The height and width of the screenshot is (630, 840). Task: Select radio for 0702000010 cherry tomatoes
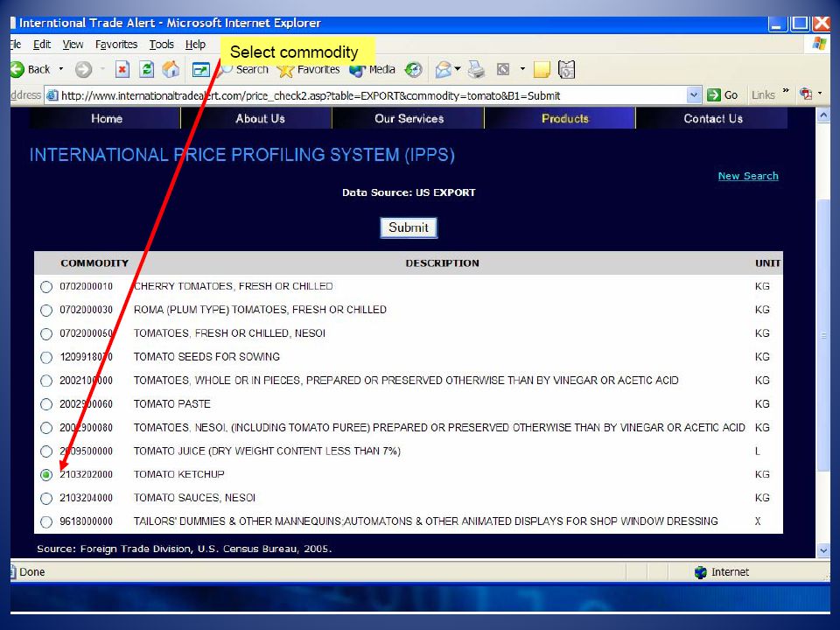click(46, 287)
